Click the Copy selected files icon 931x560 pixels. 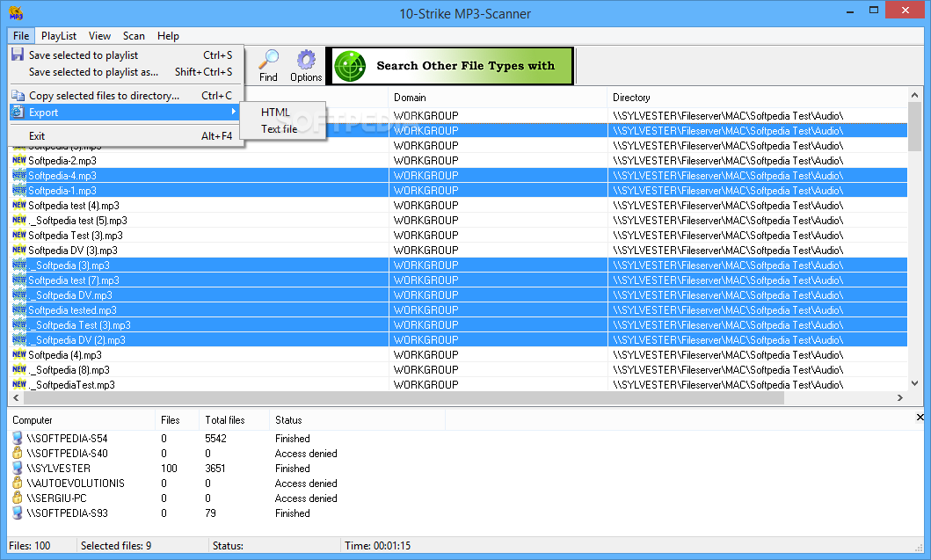(18, 95)
